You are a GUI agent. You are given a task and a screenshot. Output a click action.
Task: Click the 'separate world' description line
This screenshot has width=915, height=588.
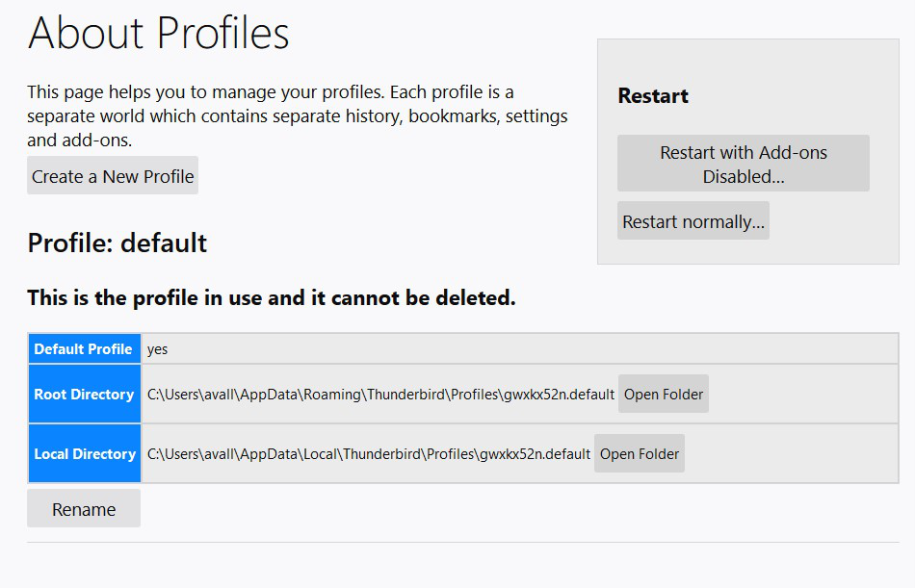tap(297, 116)
